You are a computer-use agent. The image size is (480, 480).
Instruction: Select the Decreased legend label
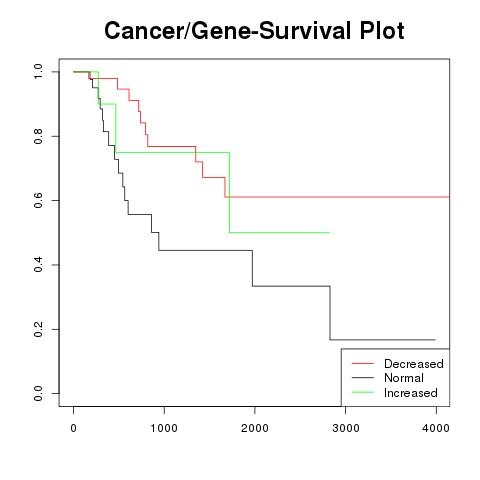coord(414,364)
